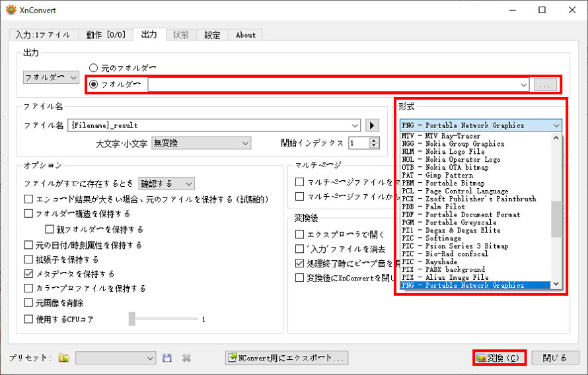Expand the output folder path dropdown arrow
The width and height of the screenshot is (588, 375).
click(523, 85)
